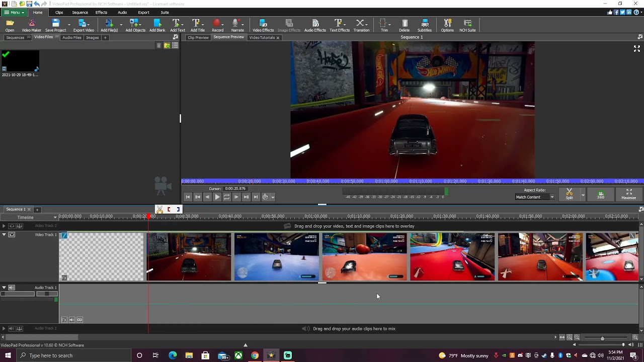Viewport: 644px width, 362px height.
Task: Toggle loop playback button
Action: [x=226, y=197]
